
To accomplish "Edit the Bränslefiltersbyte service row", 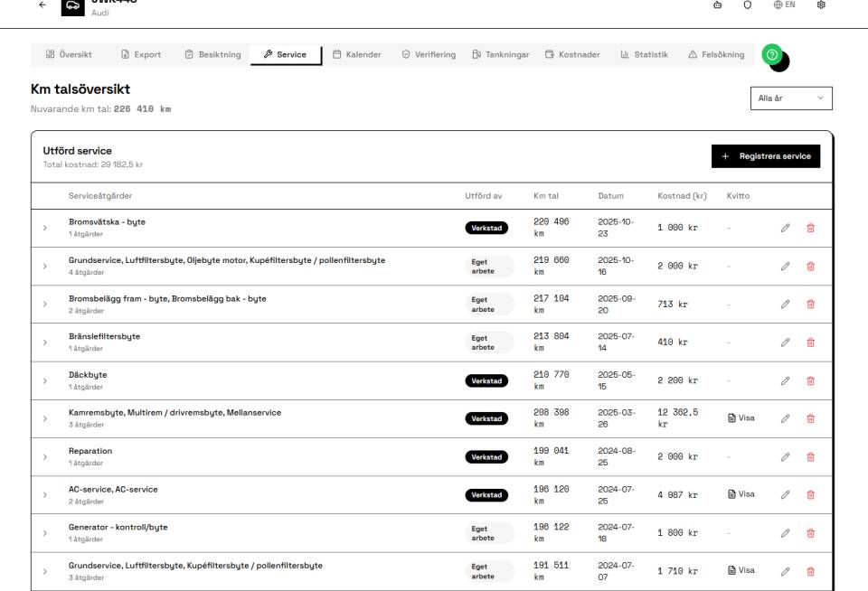I will [x=785, y=342].
